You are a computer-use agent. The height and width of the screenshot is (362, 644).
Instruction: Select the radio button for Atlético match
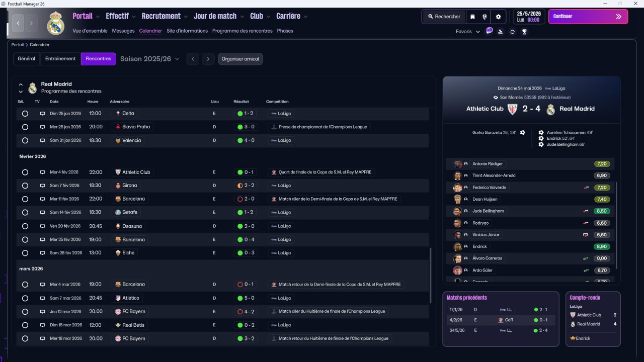coord(25,298)
